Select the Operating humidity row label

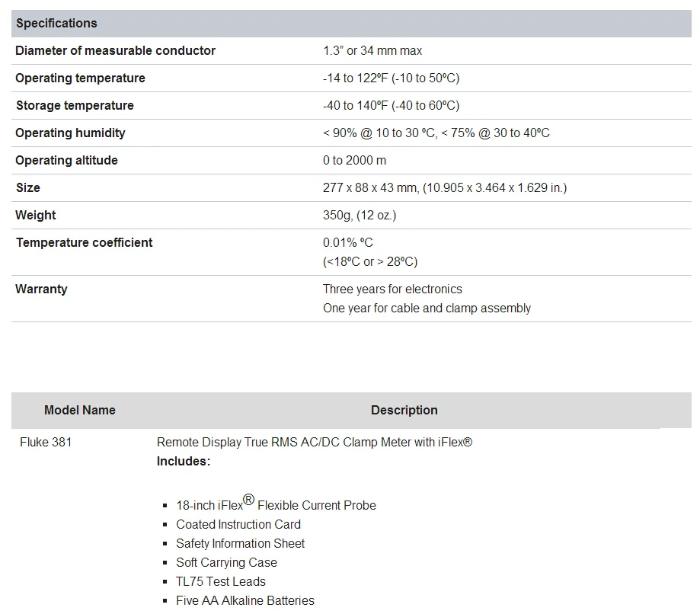[71, 133]
